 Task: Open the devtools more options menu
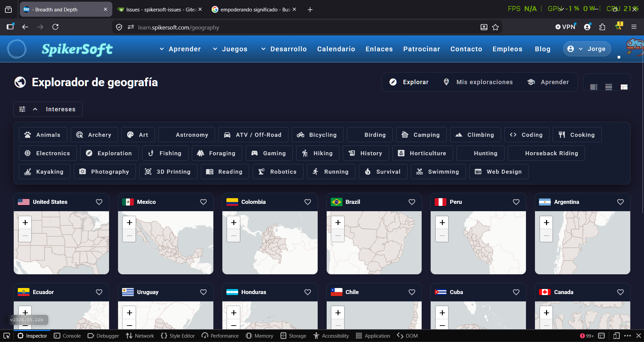[628, 336]
